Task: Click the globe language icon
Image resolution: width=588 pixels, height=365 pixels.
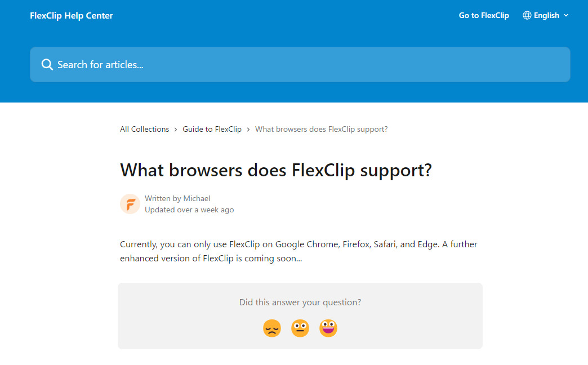Action: click(x=527, y=15)
